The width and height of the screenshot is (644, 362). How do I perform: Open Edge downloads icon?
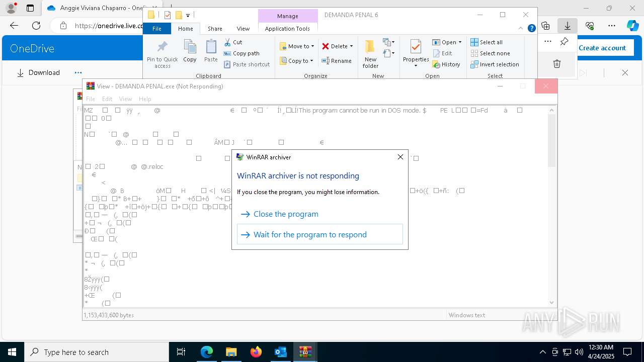pos(567,25)
